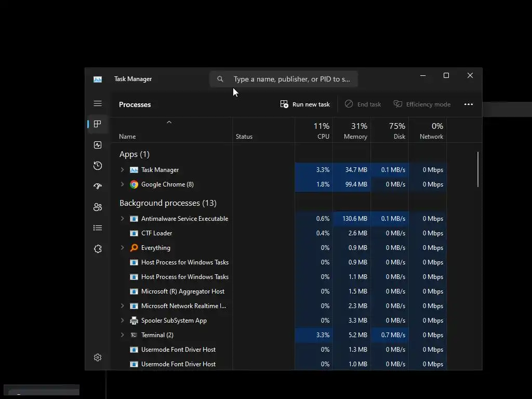Click the 1.8% CPU value for Chrome
The image size is (532, 399).
click(323, 184)
